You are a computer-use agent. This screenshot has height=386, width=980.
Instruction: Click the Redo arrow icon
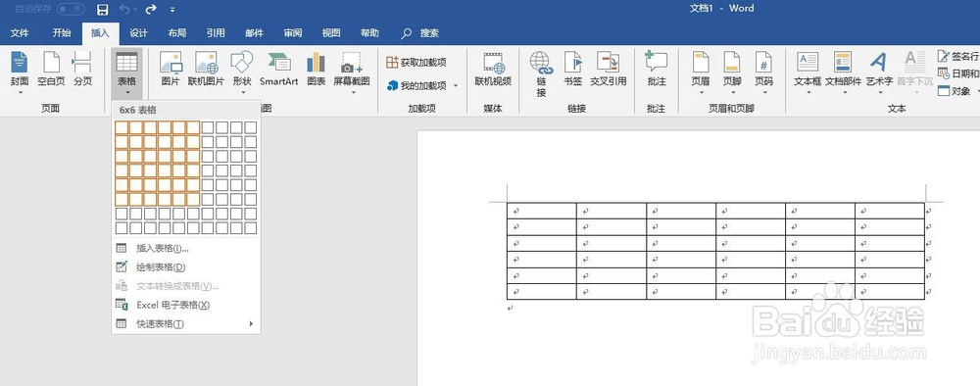(151, 10)
